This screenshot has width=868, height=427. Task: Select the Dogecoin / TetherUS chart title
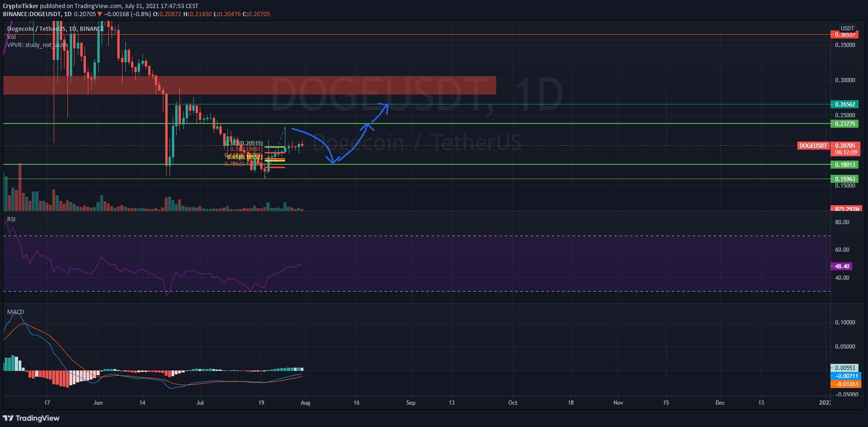pos(37,29)
